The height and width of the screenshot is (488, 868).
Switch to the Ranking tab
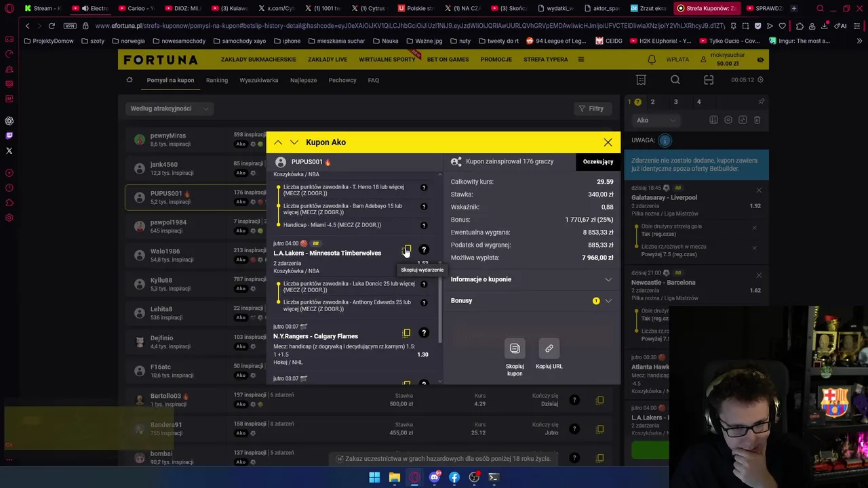click(x=217, y=80)
